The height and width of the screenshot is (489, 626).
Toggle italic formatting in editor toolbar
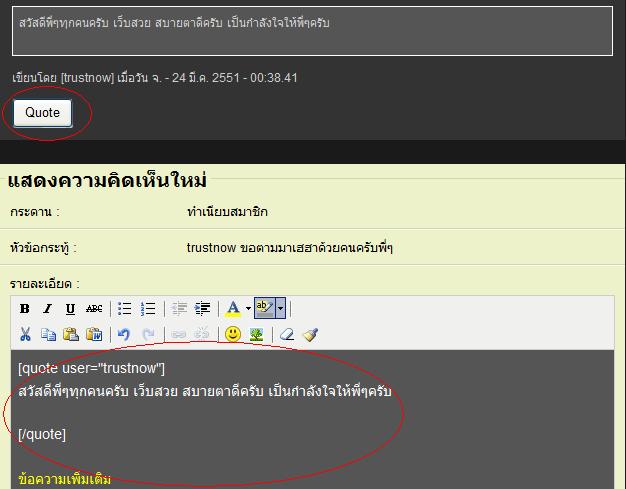pyautogui.click(x=48, y=309)
